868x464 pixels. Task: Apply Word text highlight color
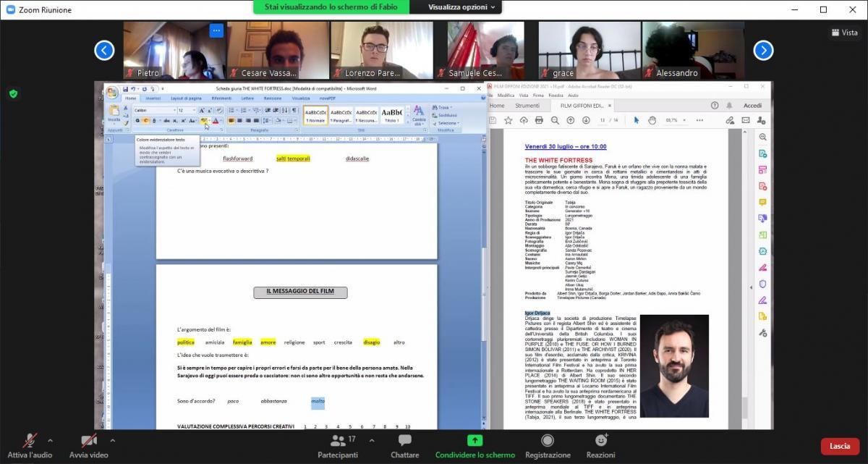click(204, 120)
